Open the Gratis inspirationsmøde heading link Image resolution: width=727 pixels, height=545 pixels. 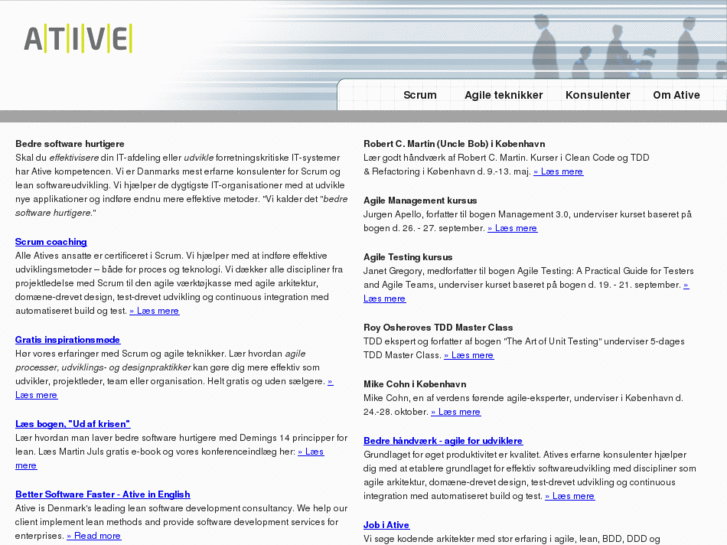[68, 340]
